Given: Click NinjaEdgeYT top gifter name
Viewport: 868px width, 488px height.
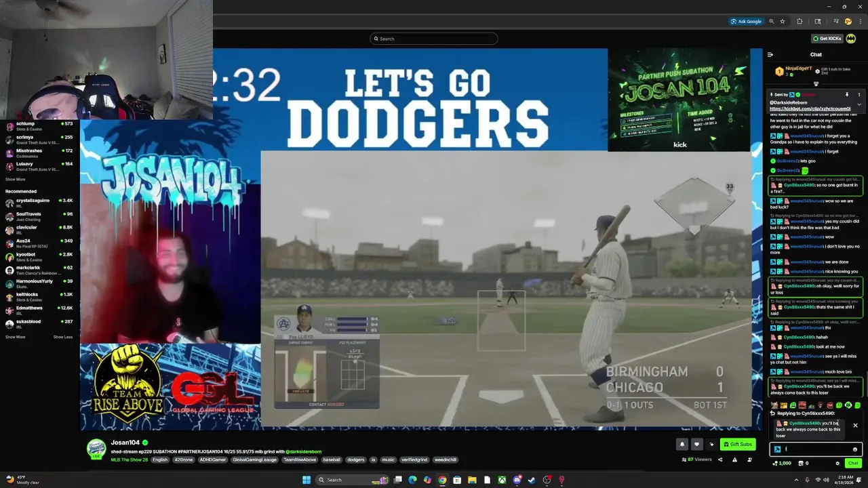Looking at the screenshot, I should coord(798,68).
